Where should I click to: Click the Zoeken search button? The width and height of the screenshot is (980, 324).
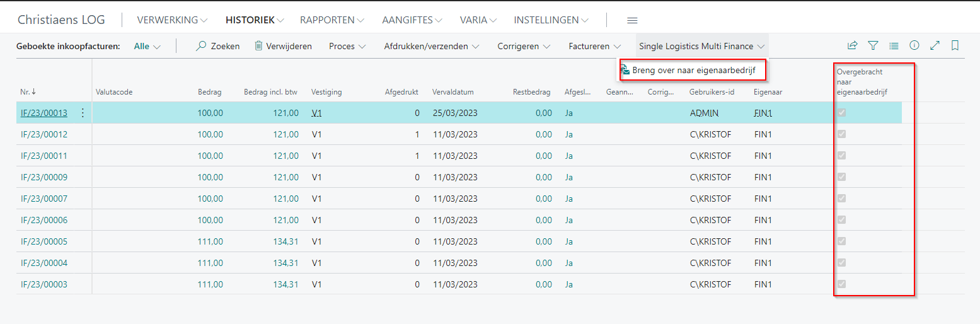218,46
